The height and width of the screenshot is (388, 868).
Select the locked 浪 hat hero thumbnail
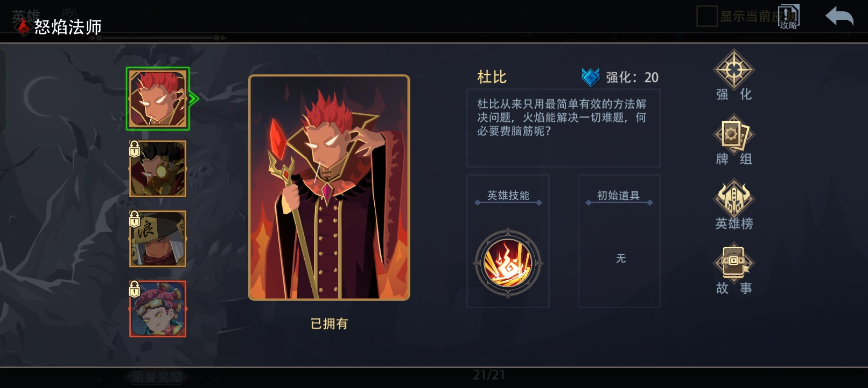click(x=158, y=239)
